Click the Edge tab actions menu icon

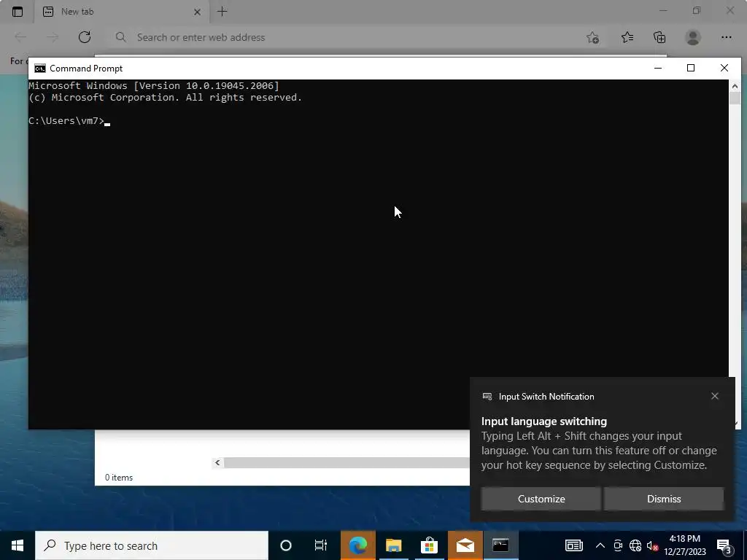(18, 12)
